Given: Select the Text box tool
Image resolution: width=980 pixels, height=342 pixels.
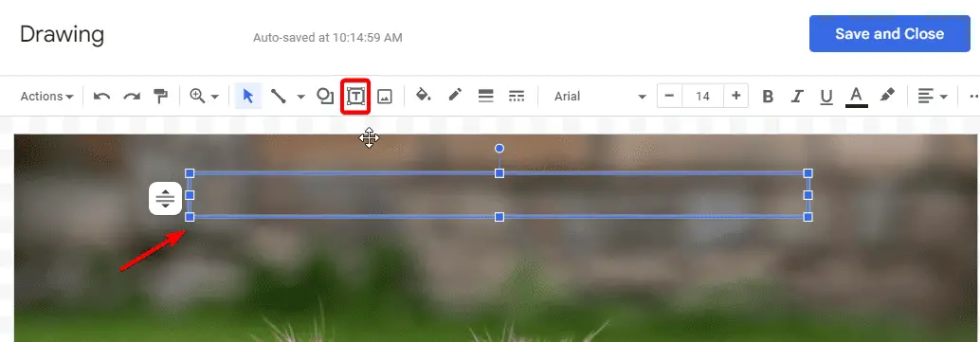Looking at the screenshot, I should pyautogui.click(x=355, y=97).
